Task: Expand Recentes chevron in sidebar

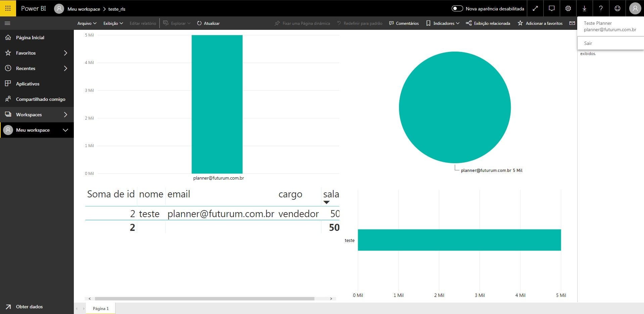Action: (x=65, y=68)
